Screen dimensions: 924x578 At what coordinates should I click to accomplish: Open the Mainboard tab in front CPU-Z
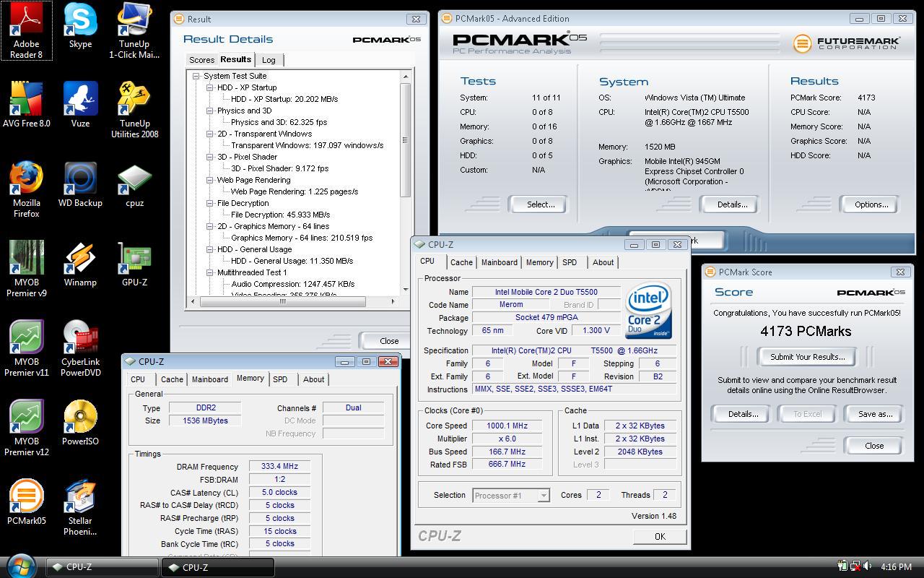(x=500, y=262)
